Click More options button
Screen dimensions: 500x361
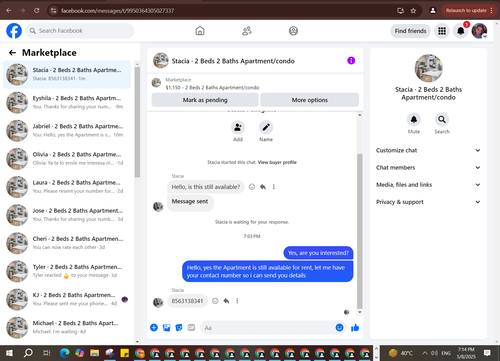pos(310,100)
